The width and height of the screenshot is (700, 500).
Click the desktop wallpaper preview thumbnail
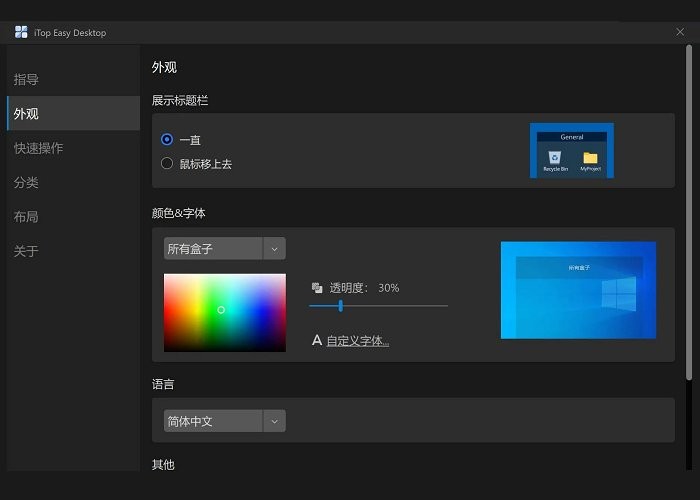[x=578, y=290]
